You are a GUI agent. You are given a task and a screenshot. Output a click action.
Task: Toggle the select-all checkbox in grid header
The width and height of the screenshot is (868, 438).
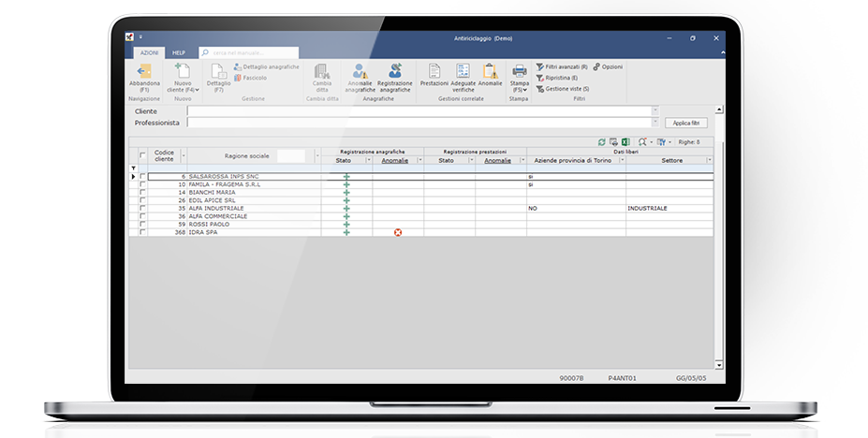[142, 155]
